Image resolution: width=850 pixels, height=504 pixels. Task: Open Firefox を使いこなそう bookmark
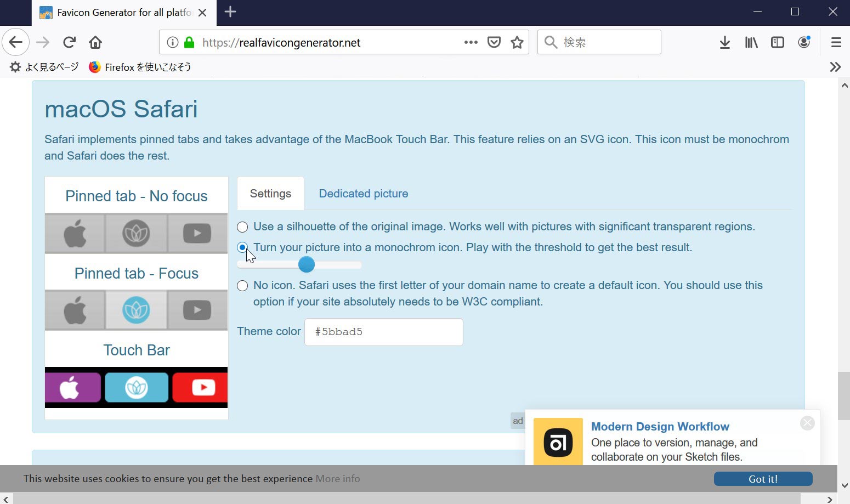(140, 67)
